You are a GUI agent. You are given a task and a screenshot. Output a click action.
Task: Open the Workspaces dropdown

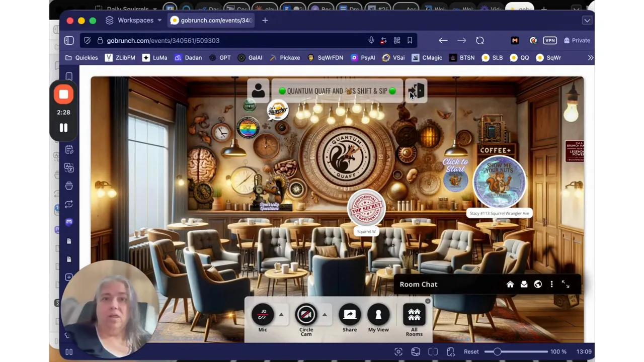click(134, 20)
